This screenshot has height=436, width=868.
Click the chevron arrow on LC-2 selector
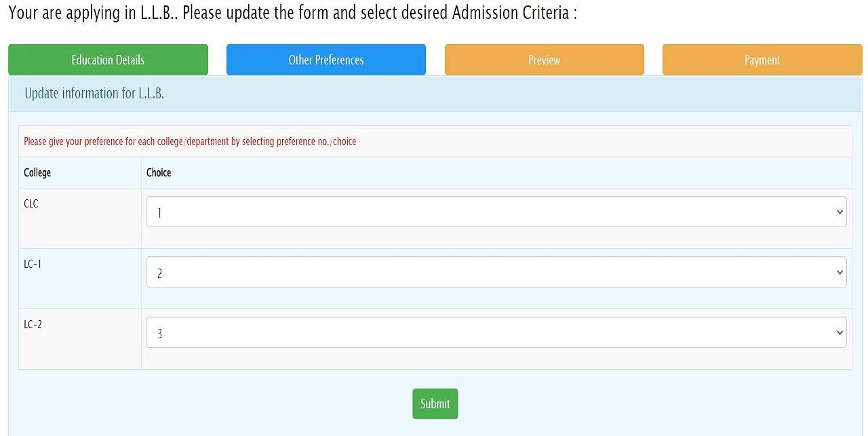click(840, 333)
